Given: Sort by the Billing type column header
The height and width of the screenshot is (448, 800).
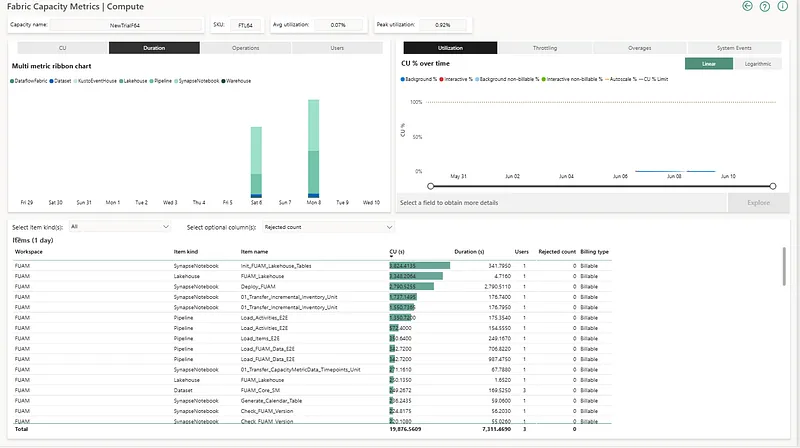Looking at the screenshot, I should click(594, 252).
